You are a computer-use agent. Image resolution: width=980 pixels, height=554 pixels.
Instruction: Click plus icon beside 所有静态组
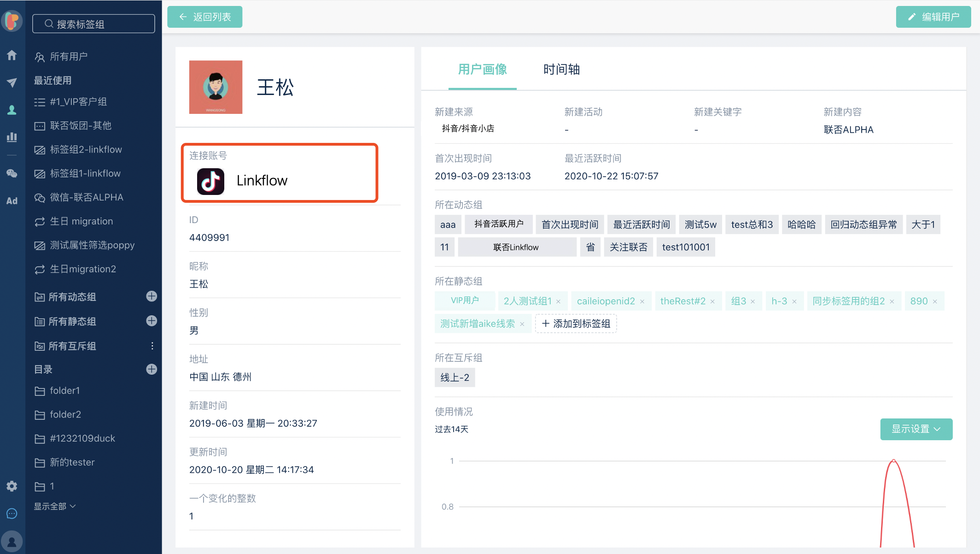click(152, 321)
